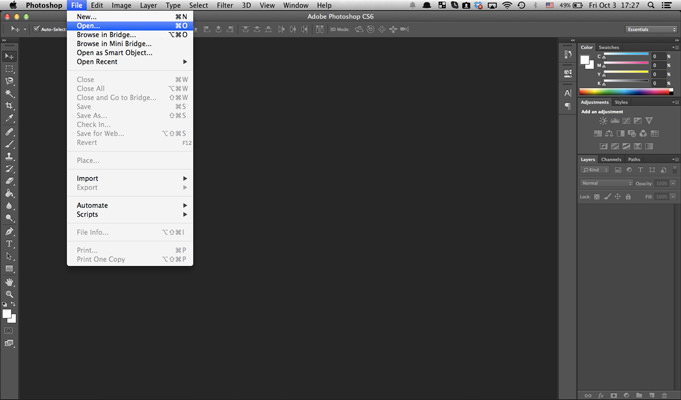Select the History Brush tool
681x400 pixels.
coord(9,169)
